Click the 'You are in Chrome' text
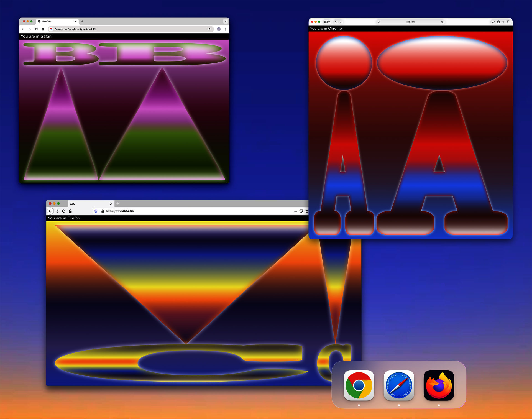 (x=326, y=29)
